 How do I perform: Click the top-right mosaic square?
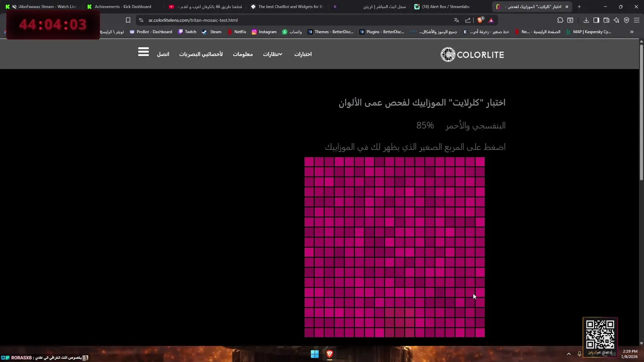click(x=480, y=161)
